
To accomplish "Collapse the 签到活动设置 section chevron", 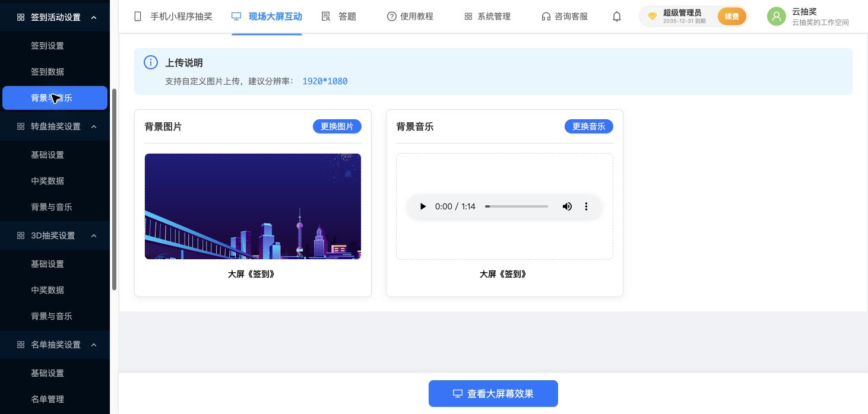I will [x=94, y=18].
